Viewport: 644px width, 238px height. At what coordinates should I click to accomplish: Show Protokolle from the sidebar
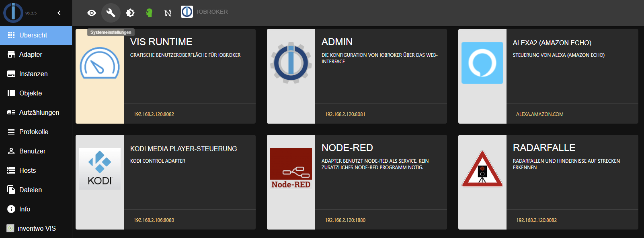click(36, 132)
